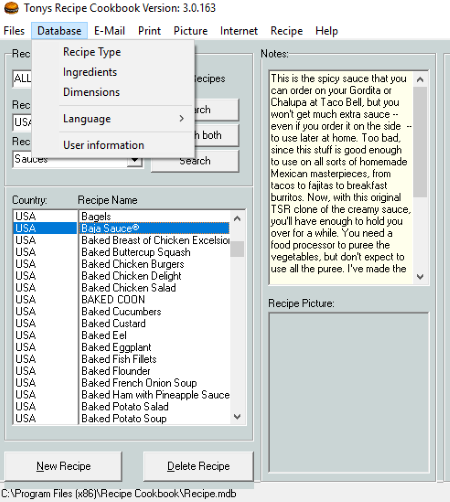Click the Delete Recipe button
Image resolution: width=450 pixels, height=502 pixels.
(198, 466)
